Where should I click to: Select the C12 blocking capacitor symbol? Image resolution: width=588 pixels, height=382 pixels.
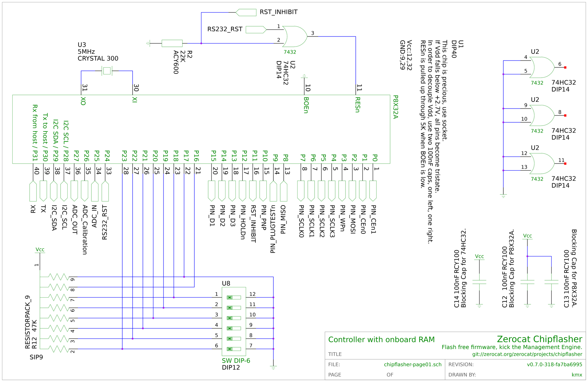[x=527, y=282]
